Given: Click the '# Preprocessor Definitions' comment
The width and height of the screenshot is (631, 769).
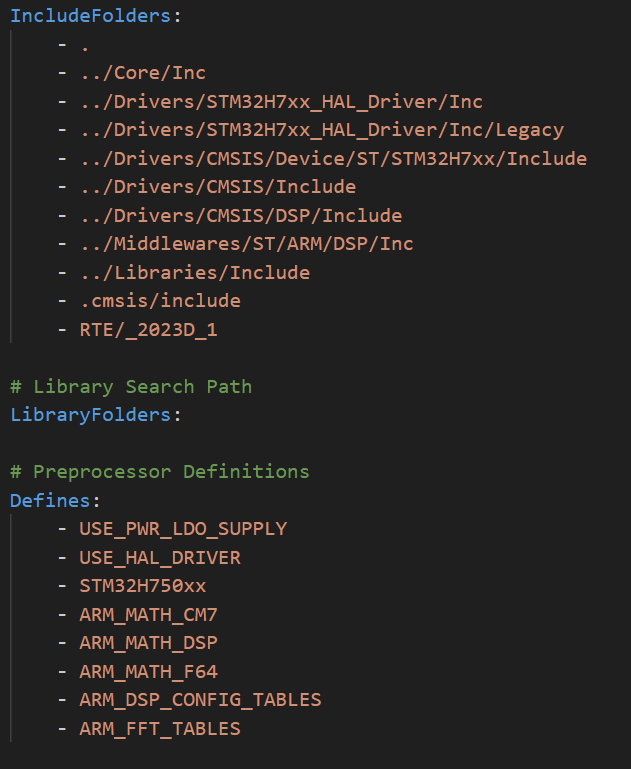Looking at the screenshot, I should tap(160, 471).
